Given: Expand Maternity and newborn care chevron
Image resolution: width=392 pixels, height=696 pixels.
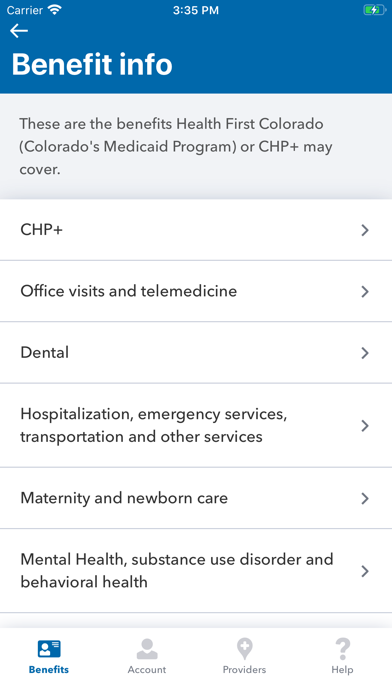Looking at the screenshot, I should (365, 498).
